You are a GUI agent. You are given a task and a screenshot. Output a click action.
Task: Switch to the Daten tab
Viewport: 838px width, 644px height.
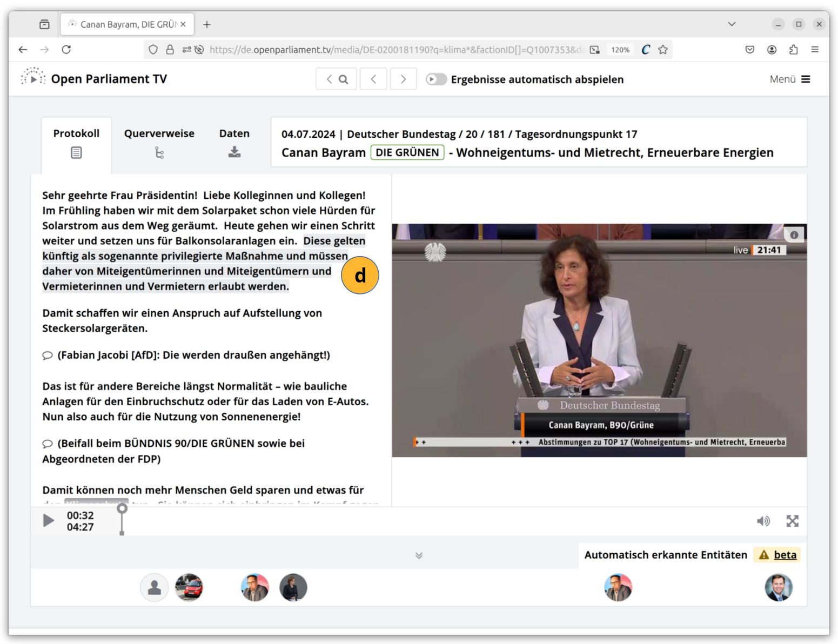pyautogui.click(x=234, y=143)
